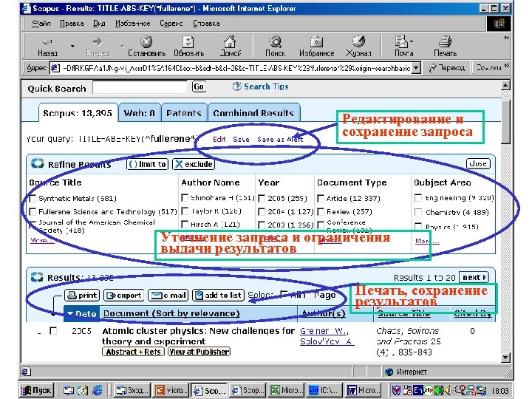Click the next results page button
Screen dimensions: 532x399
474,277
